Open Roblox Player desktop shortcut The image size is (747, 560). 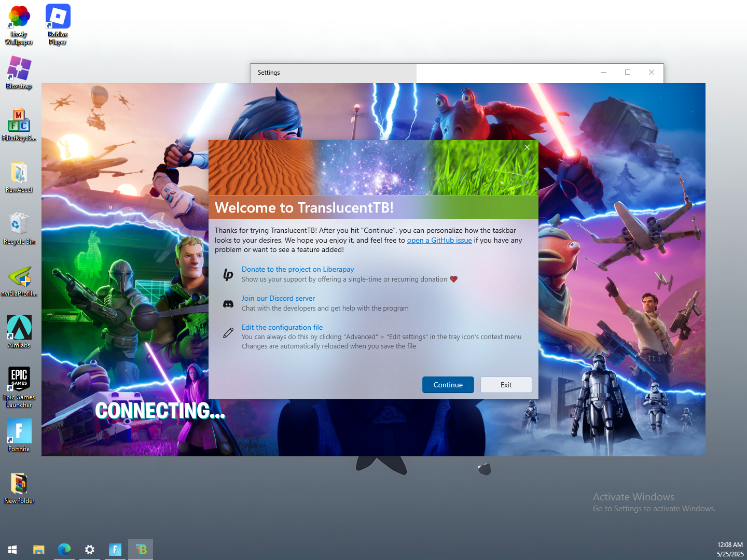[58, 25]
